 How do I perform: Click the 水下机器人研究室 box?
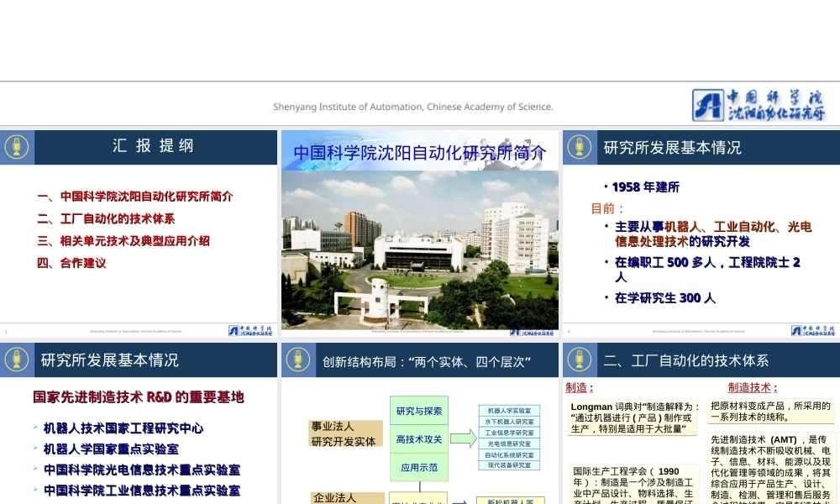(x=510, y=422)
